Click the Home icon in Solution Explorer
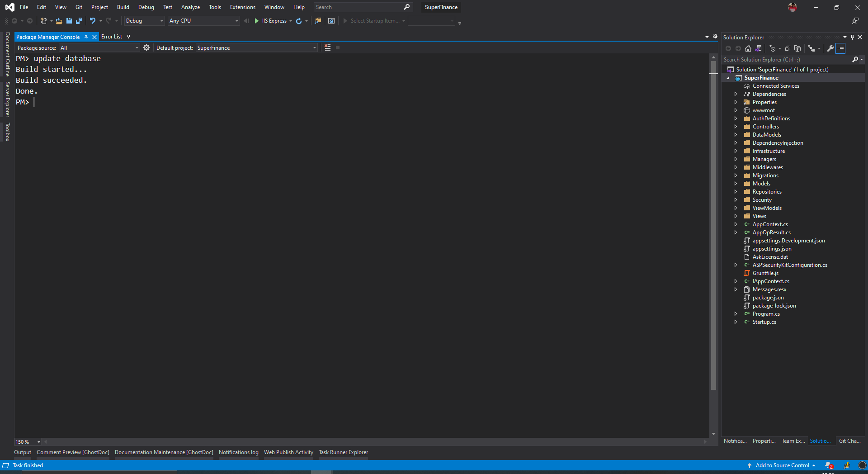 [748, 48]
